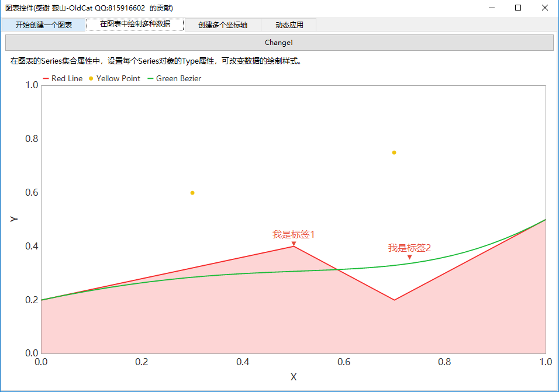Go to the 动态应用 tab

[x=288, y=25]
